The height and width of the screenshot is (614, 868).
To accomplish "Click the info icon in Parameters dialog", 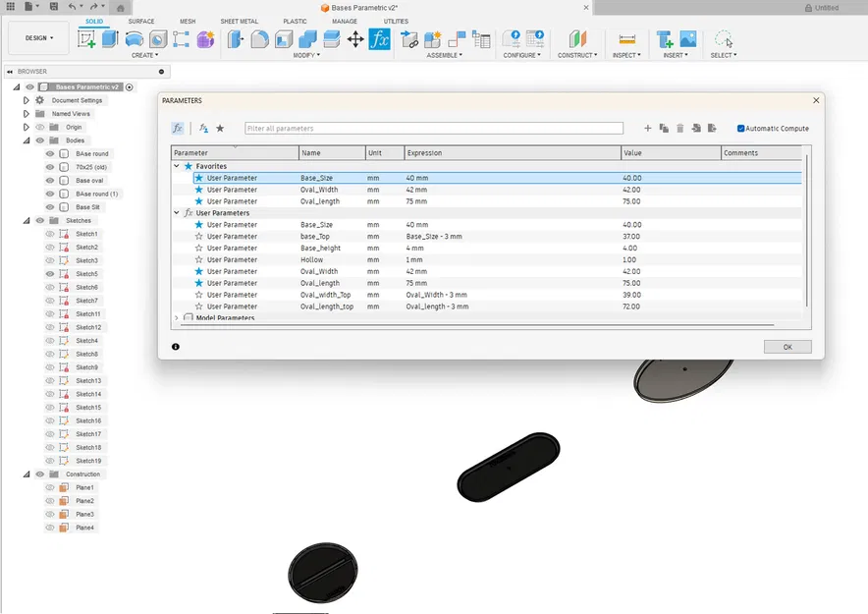I will (x=176, y=347).
